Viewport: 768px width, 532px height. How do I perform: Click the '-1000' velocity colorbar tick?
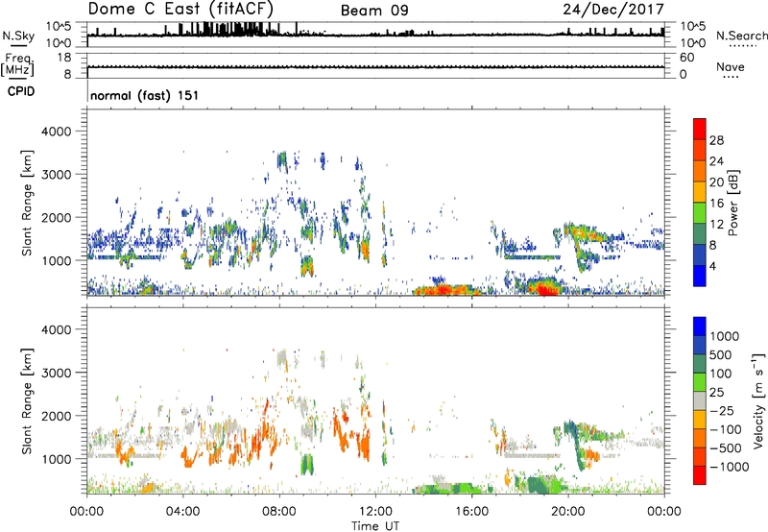[730, 467]
